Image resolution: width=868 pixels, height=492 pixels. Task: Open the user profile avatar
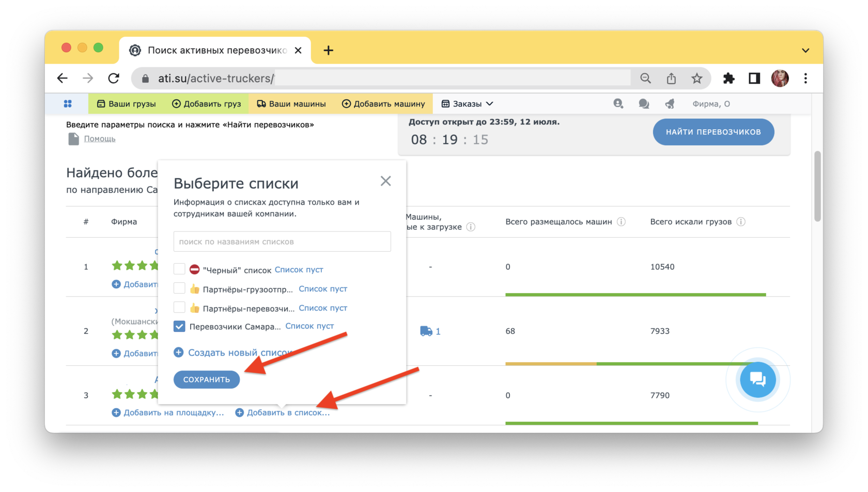[x=780, y=78]
